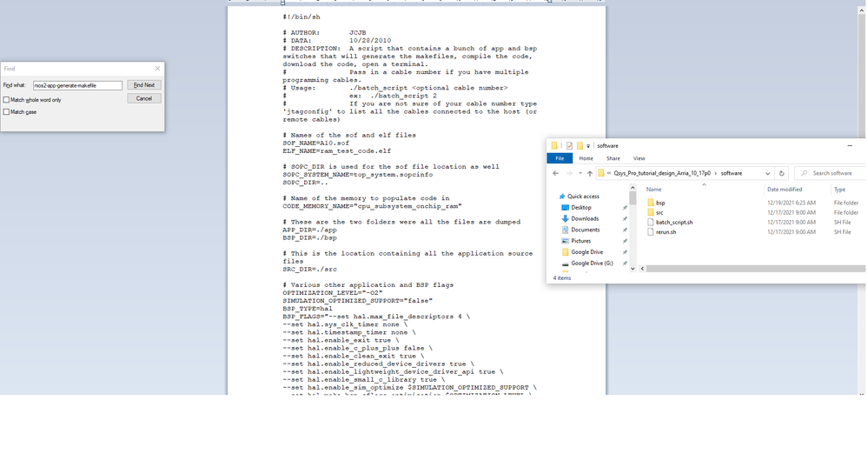868x467 pixels.
Task: Open Google Drive (G:) in navigation pane
Action: [592, 264]
